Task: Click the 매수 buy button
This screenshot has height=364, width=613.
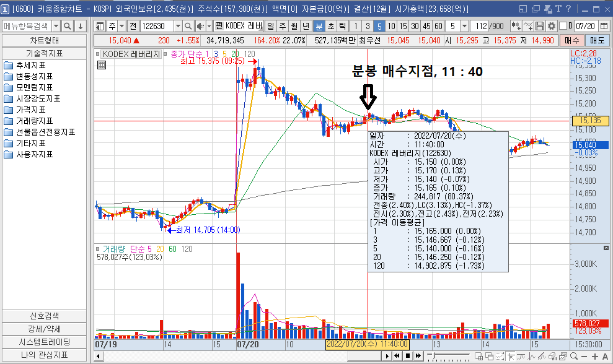Action: coord(572,40)
